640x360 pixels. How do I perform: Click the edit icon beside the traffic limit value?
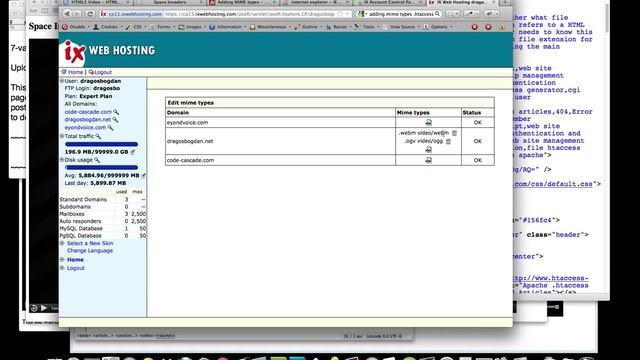133,152
